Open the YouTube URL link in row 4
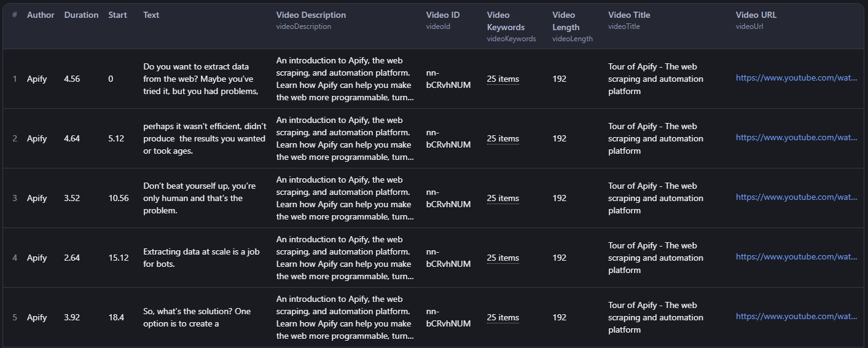The height and width of the screenshot is (348, 868). [x=797, y=257]
